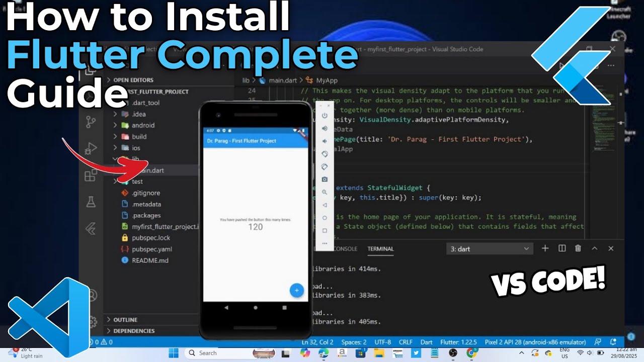644x362 pixels.
Task: Click 'CRLF' line ending in status bar
Action: pos(406,342)
